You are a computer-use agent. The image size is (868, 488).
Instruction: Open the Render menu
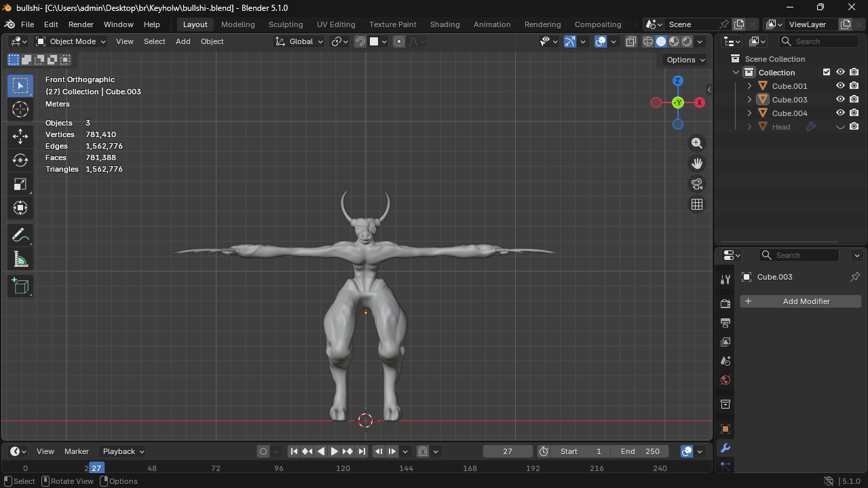81,24
